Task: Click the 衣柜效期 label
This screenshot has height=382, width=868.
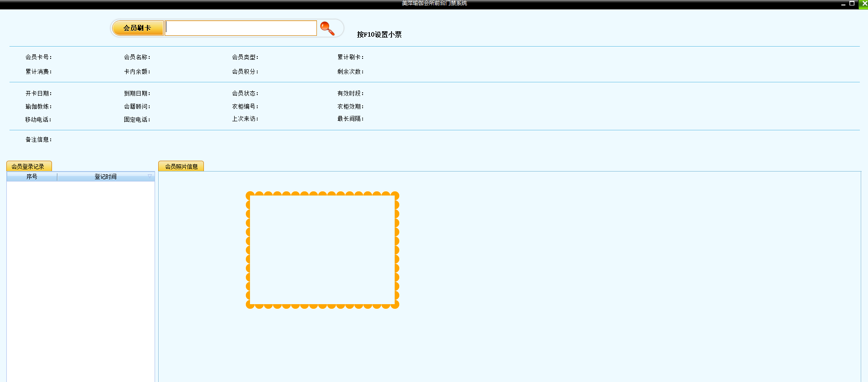Action: point(350,106)
